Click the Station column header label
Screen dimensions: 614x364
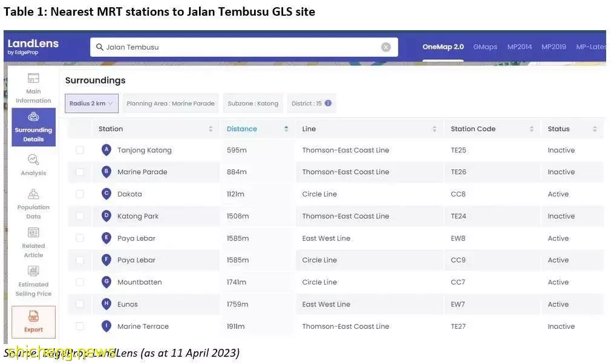click(111, 129)
